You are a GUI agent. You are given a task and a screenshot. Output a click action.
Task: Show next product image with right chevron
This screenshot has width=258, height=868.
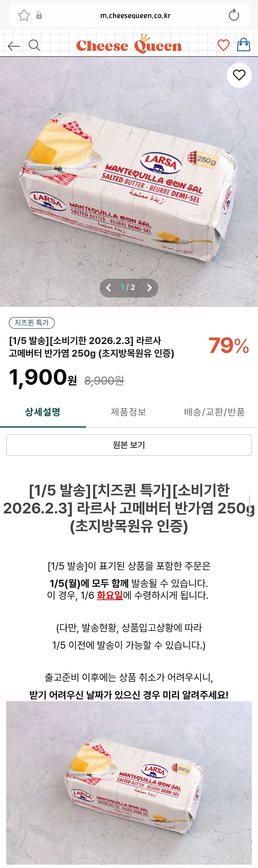tap(149, 288)
